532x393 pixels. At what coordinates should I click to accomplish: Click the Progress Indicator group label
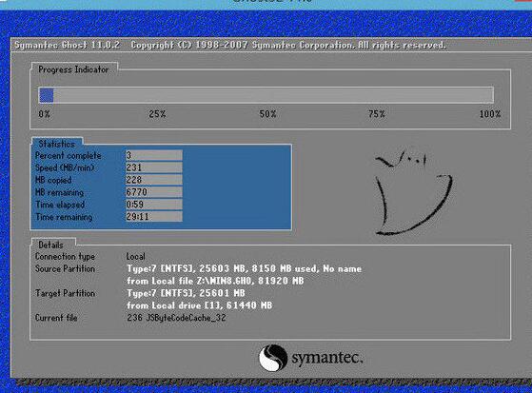tap(73, 69)
